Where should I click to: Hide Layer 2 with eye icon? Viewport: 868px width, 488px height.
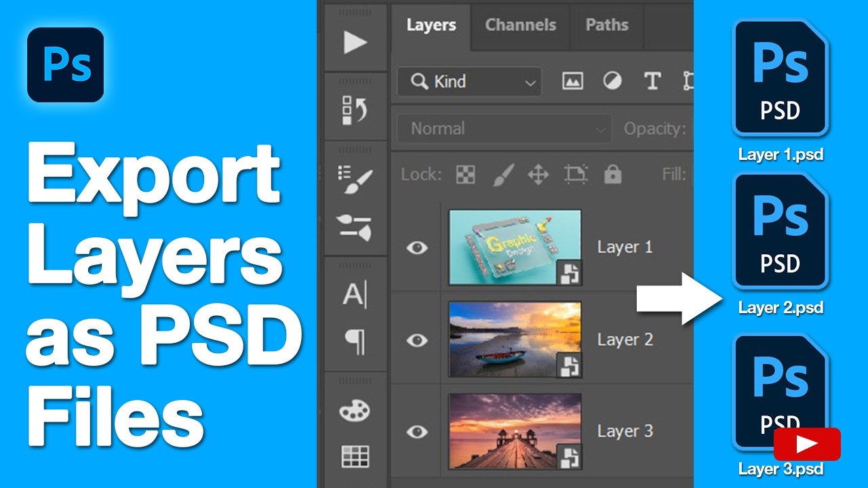(x=417, y=340)
